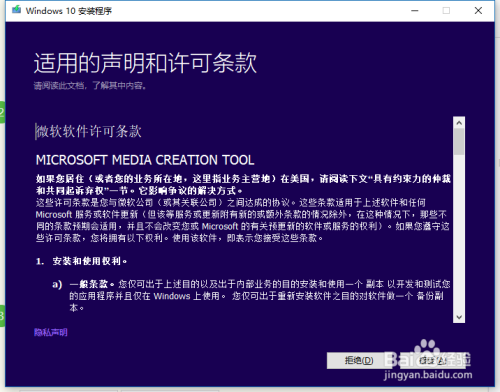This screenshot has width=500, height=392.
Task: Click the Windows 10 setup title bar icon
Action: (x=16, y=10)
